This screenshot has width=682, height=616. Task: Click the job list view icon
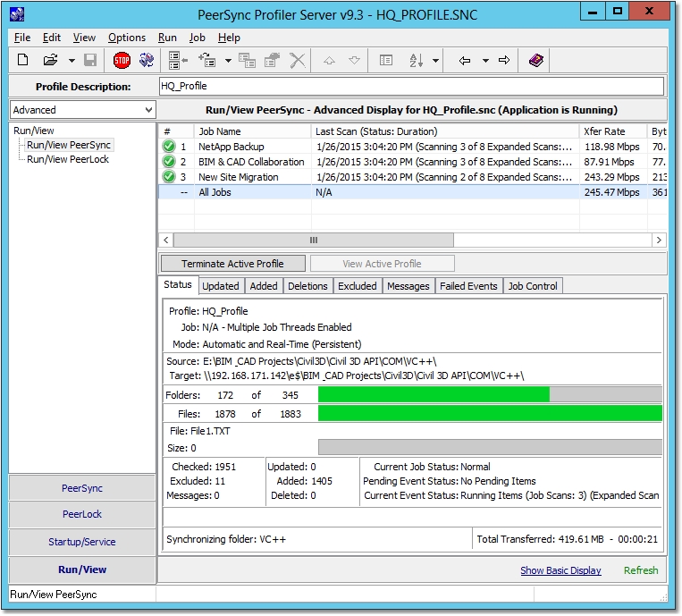(x=386, y=60)
